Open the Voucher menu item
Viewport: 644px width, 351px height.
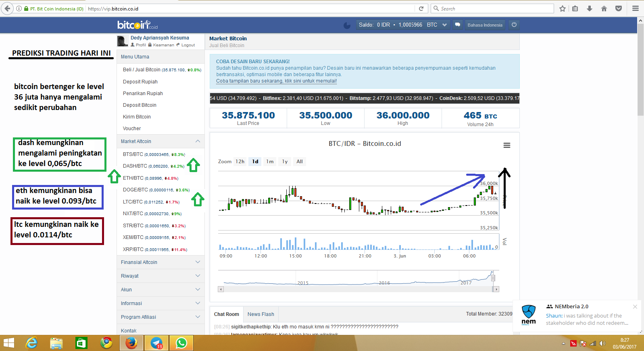132,129
